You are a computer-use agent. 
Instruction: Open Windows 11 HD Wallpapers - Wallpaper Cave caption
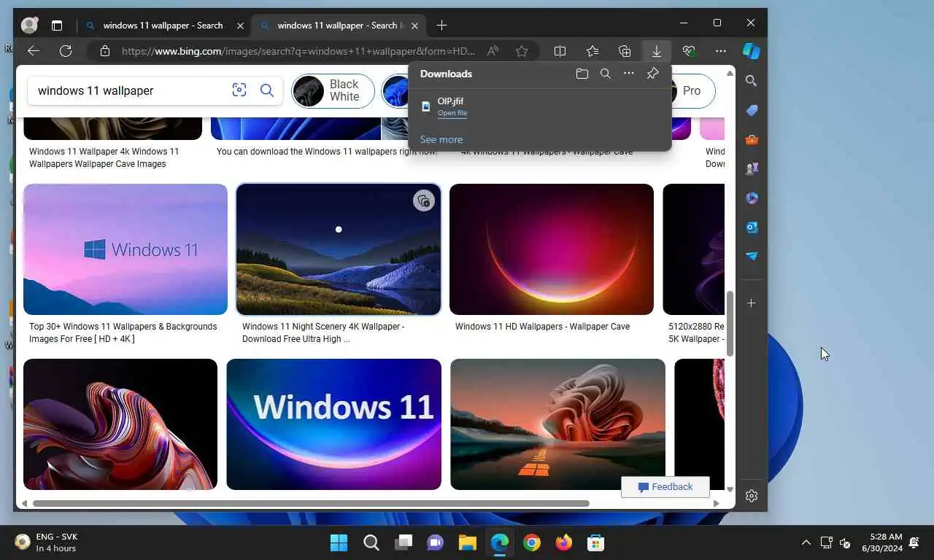click(x=542, y=327)
